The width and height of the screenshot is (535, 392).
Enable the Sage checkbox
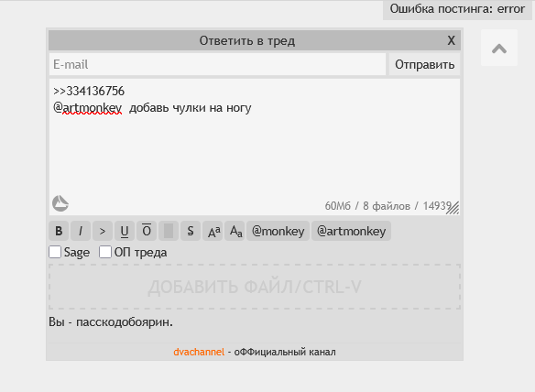[55, 252]
